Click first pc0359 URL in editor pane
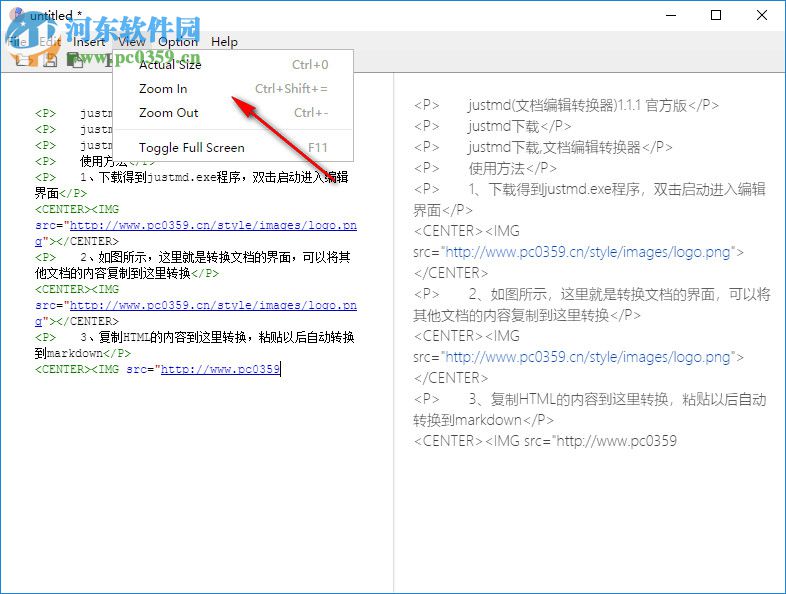Viewport: 786px width, 594px height. (213, 226)
